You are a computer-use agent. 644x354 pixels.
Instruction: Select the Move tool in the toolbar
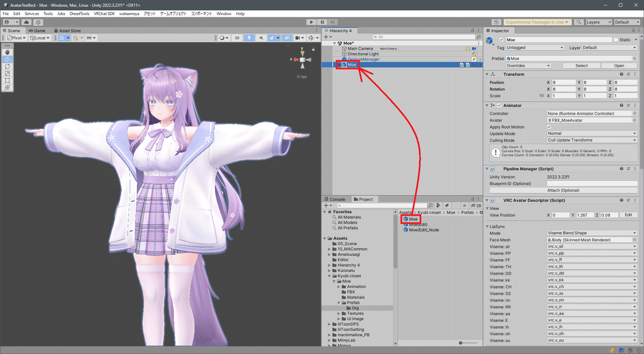(7, 60)
